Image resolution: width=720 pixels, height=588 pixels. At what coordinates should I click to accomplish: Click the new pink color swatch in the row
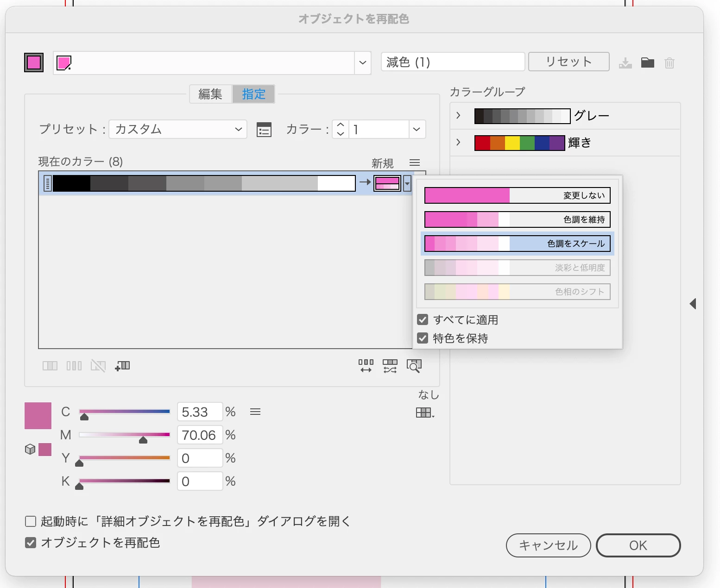pyautogui.click(x=387, y=183)
